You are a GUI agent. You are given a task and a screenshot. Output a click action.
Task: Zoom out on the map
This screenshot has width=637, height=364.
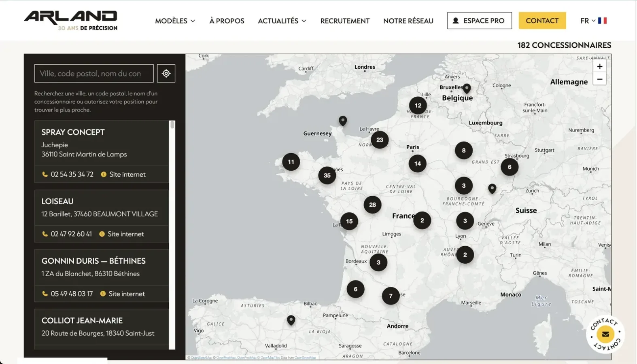point(599,79)
